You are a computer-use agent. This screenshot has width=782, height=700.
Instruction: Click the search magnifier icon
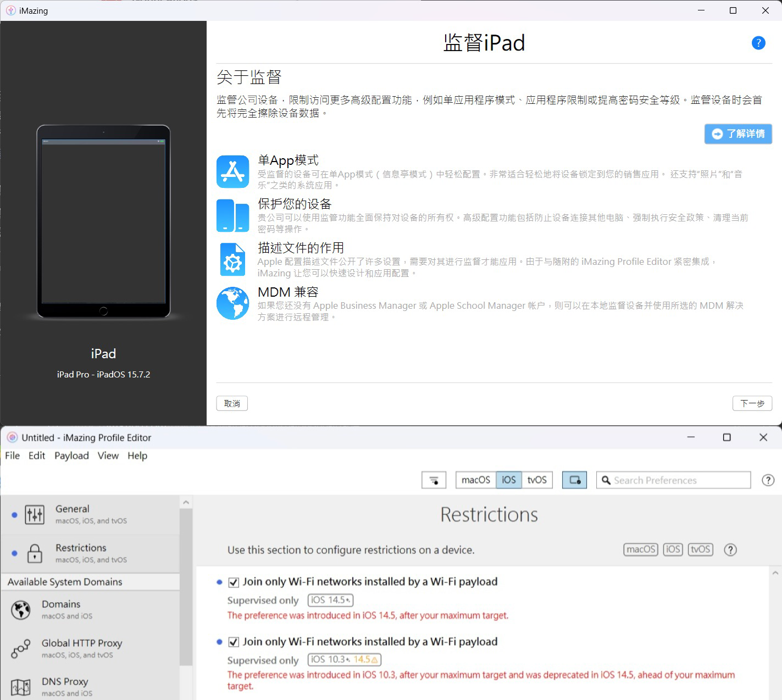pos(606,480)
